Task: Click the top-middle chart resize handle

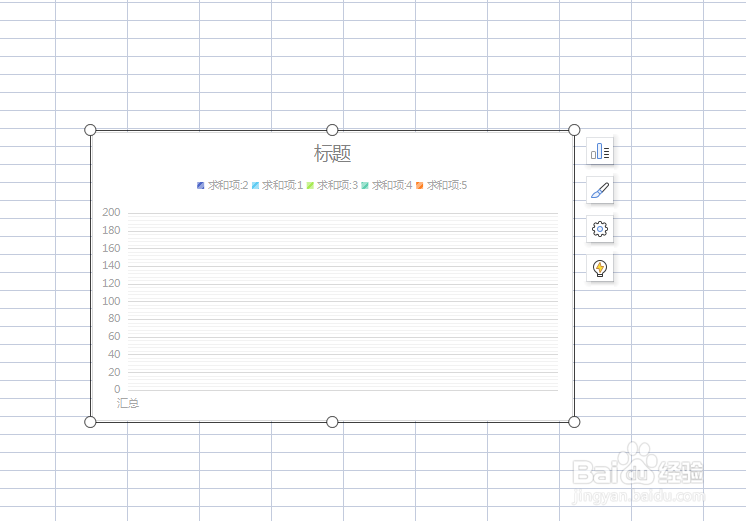Action: tap(332, 130)
